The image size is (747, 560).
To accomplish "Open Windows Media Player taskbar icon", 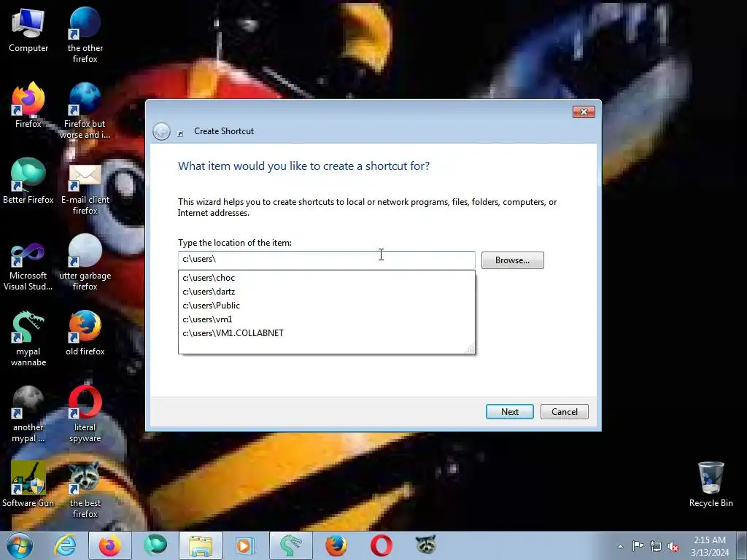I will coord(246,545).
